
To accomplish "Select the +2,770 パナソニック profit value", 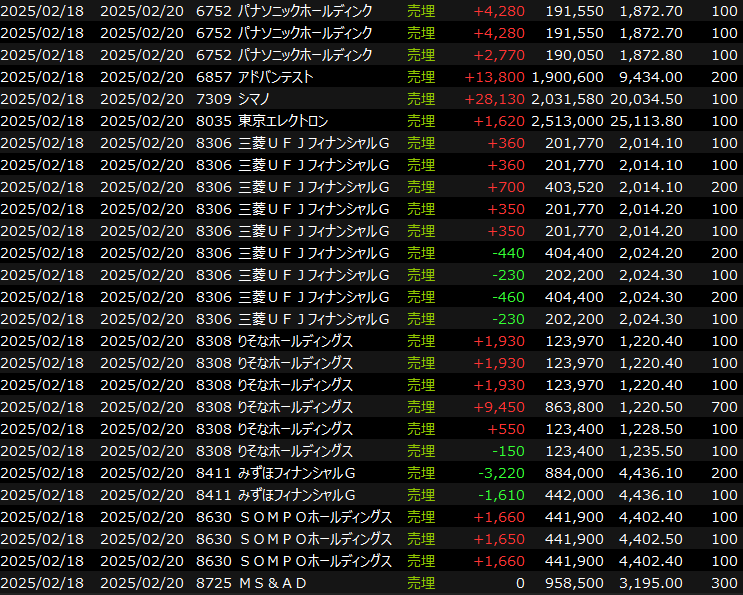I will pyautogui.click(x=499, y=55).
